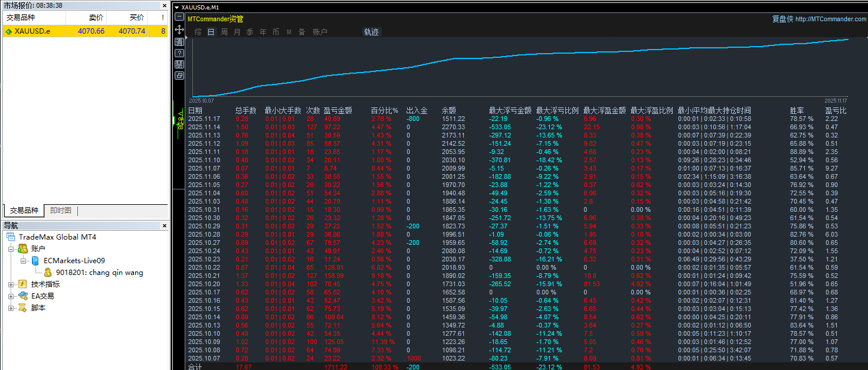868x370 pixels.
Task: Toggle the 轨迹 trajectory button
Action: point(372,32)
